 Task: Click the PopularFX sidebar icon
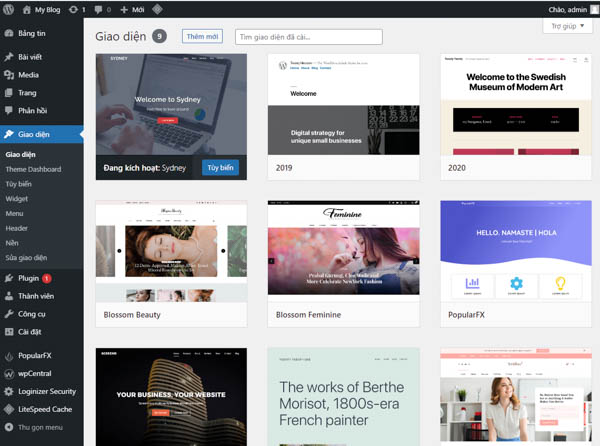9,356
